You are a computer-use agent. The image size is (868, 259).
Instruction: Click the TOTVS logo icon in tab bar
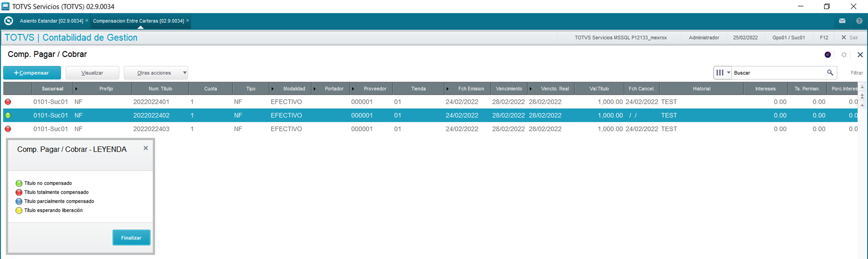tap(8, 21)
